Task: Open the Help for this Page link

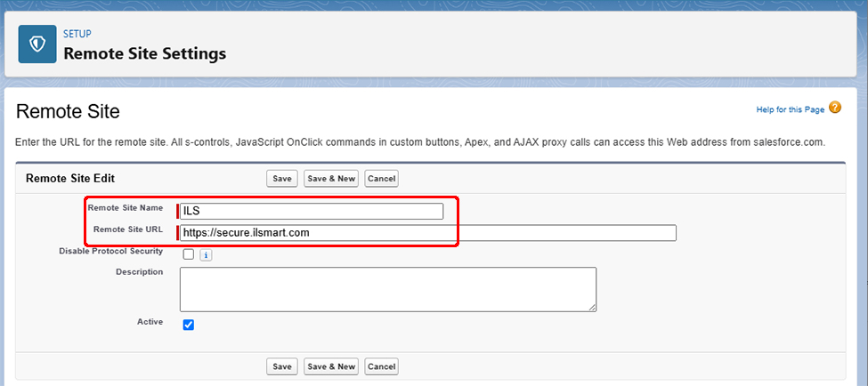Action: pyautogui.click(x=791, y=110)
